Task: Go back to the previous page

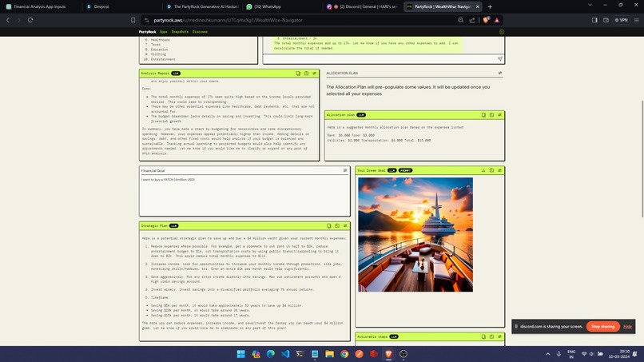Action: click(x=8, y=20)
